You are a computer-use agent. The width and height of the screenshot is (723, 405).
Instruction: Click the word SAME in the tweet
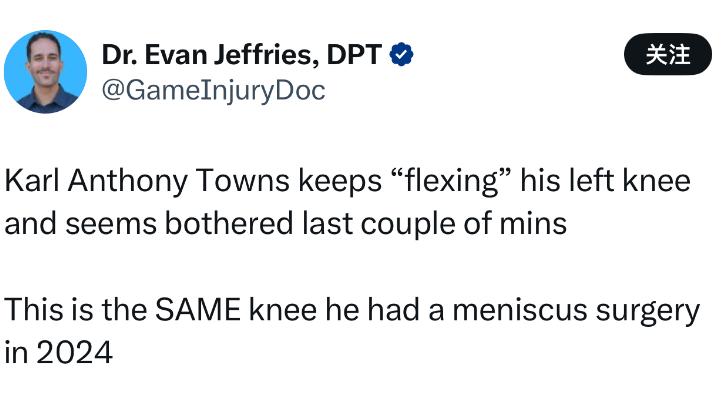click(x=198, y=309)
